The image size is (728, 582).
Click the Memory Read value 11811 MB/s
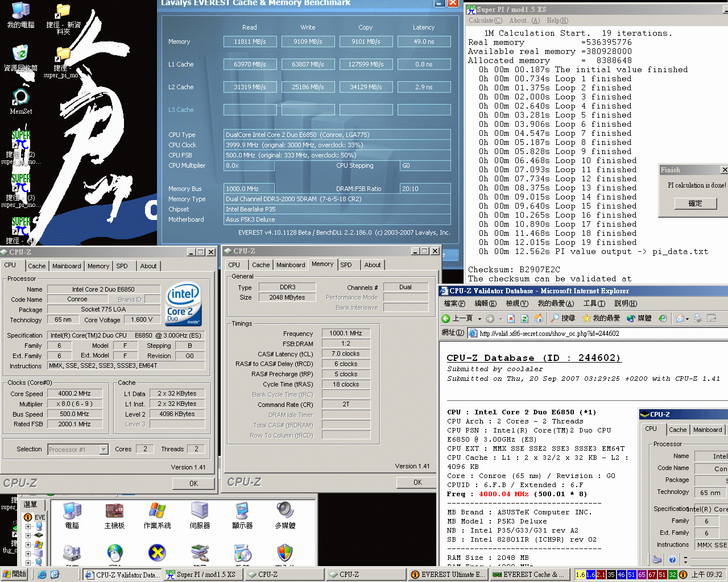tap(250, 41)
